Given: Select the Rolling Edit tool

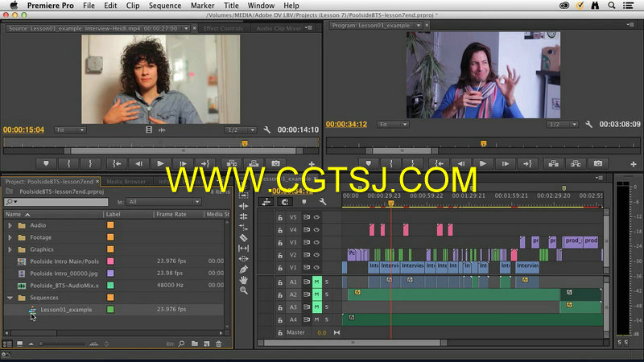Looking at the screenshot, I should tap(244, 216).
